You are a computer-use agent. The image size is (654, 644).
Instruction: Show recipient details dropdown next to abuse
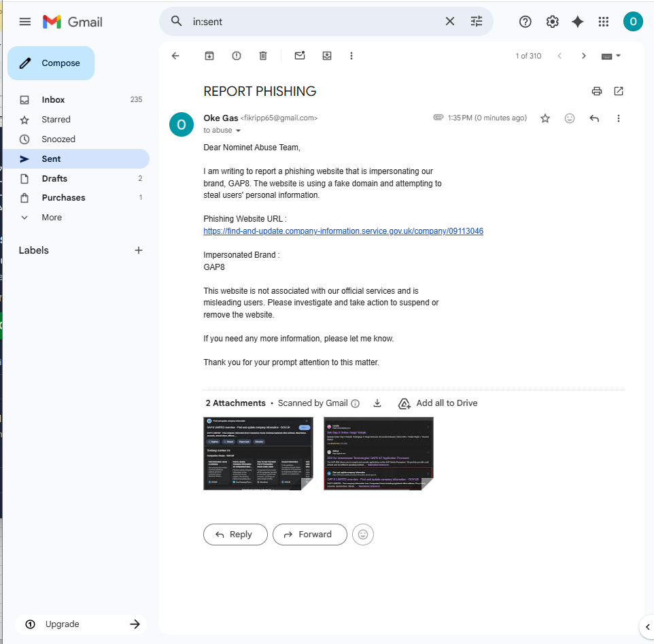(238, 131)
